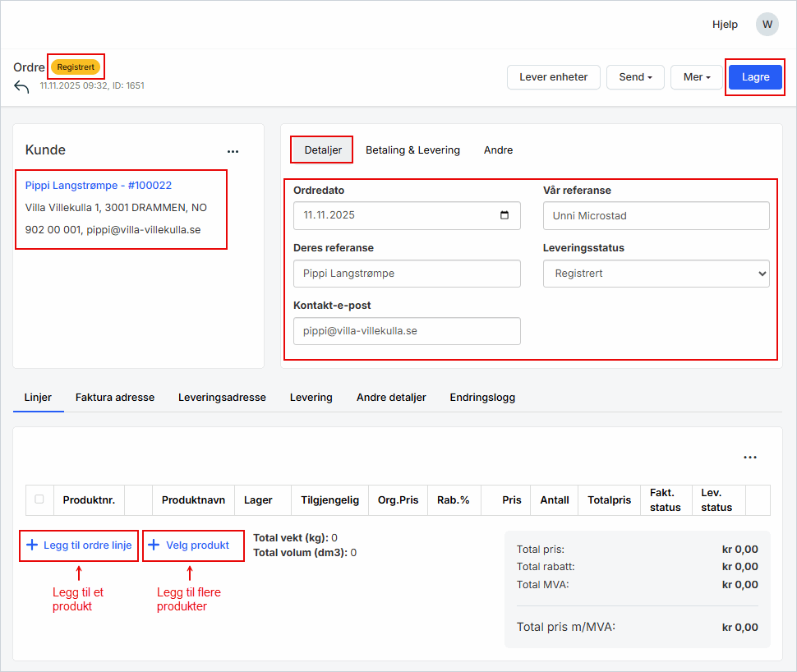Click into the Vår referanse field
This screenshot has height=672, width=797.
click(x=656, y=216)
